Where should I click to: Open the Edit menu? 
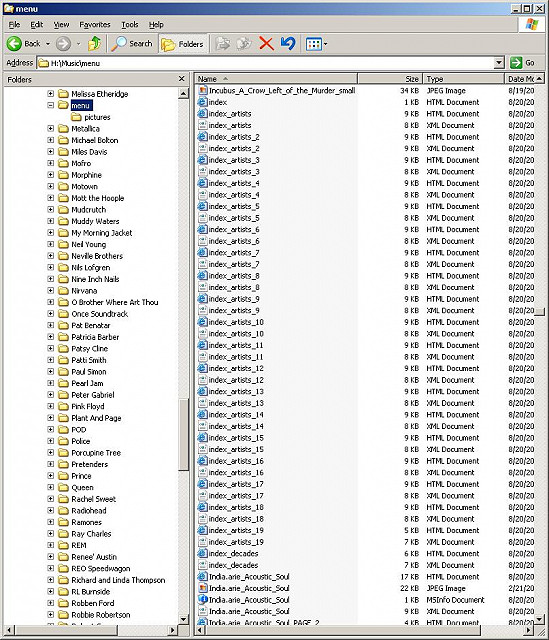click(x=36, y=25)
